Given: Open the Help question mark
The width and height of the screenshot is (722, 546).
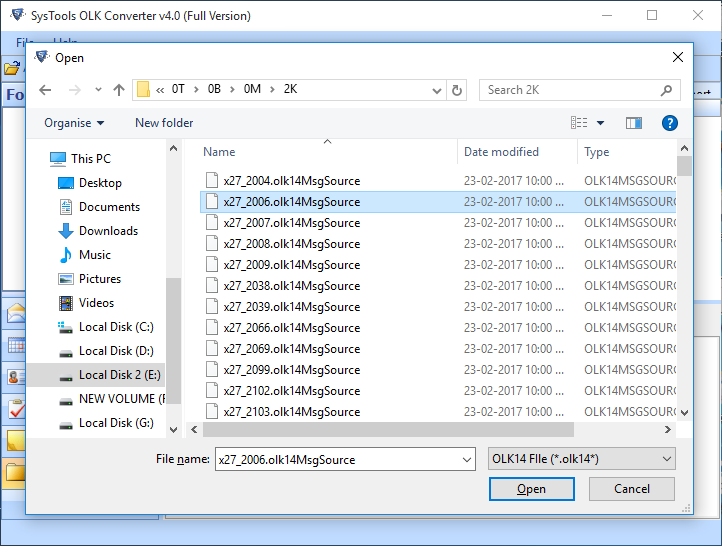Looking at the screenshot, I should (x=670, y=123).
